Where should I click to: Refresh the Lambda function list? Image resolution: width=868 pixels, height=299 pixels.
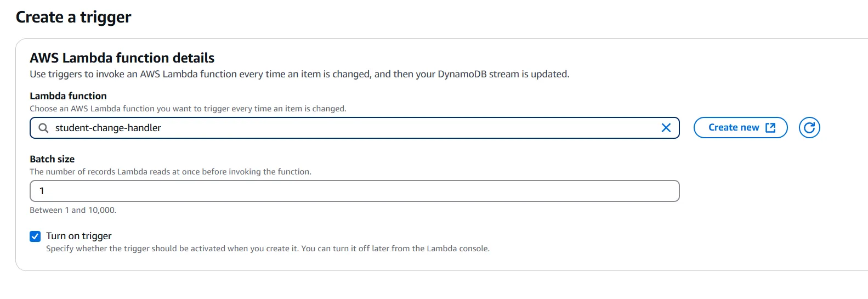click(x=809, y=128)
